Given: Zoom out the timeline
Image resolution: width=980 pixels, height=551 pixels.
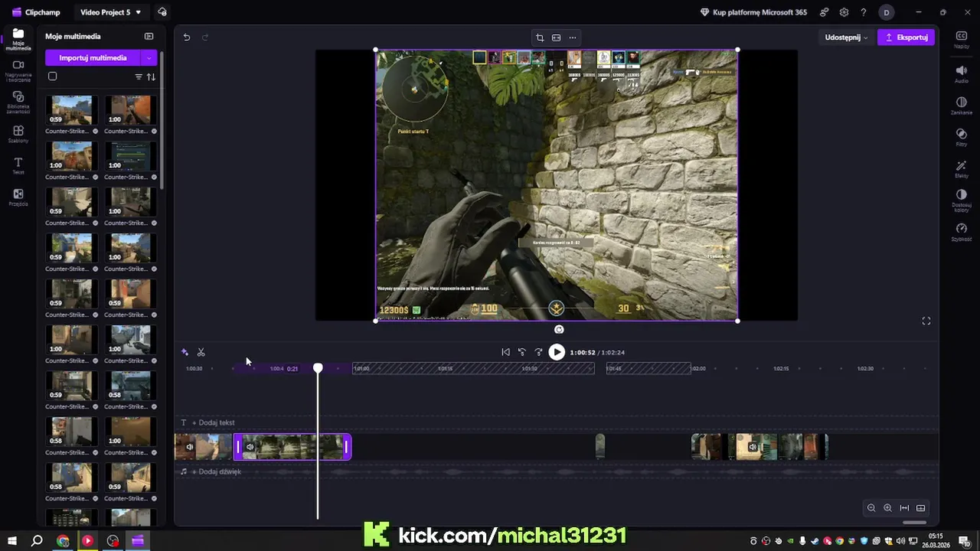Looking at the screenshot, I should point(871,508).
